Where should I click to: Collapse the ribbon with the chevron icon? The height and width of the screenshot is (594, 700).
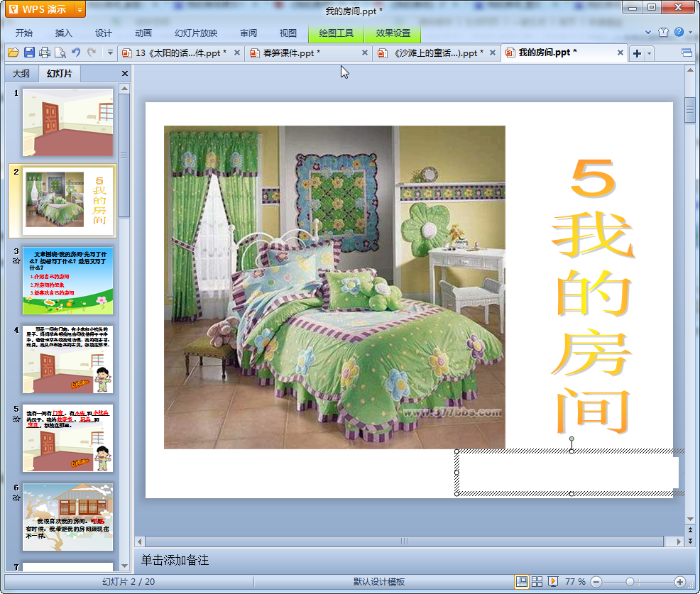[x=648, y=32]
